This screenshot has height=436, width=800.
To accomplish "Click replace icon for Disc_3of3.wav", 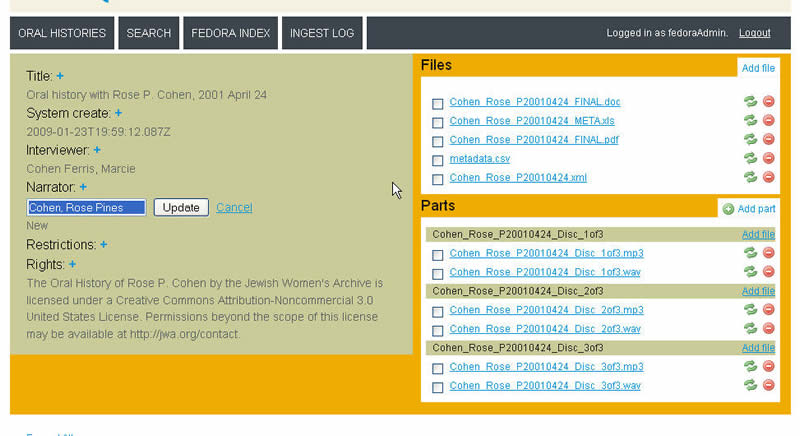I will click(x=750, y=384).
